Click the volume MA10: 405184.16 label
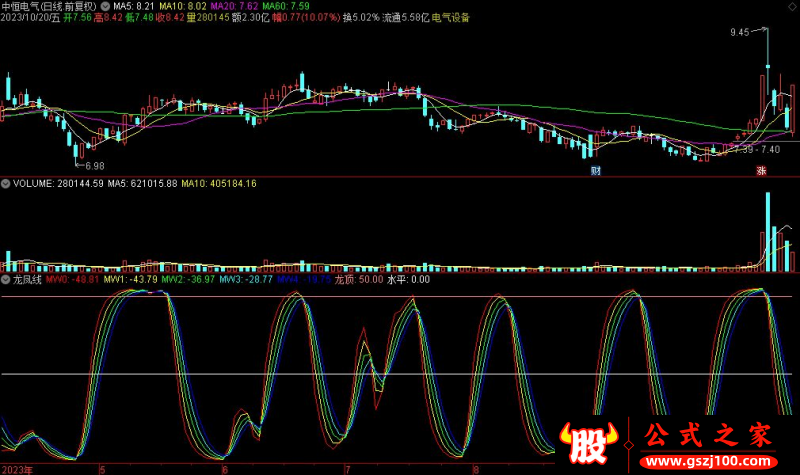The height and width of the screenshot is (475, 800). 219,184
